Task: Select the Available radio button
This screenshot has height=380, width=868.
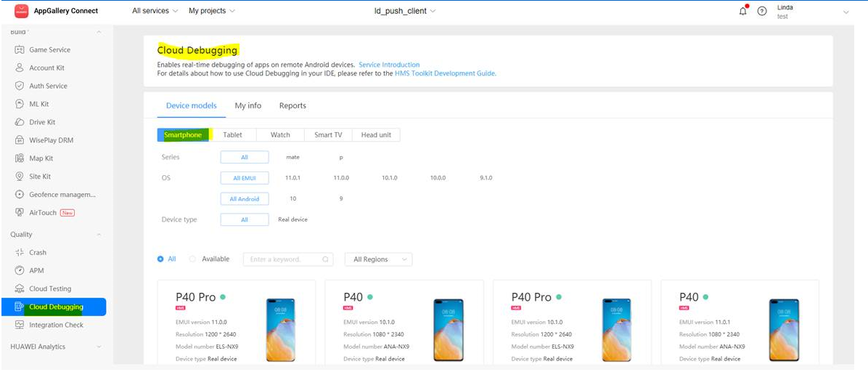Action: [x=192, y=259]
